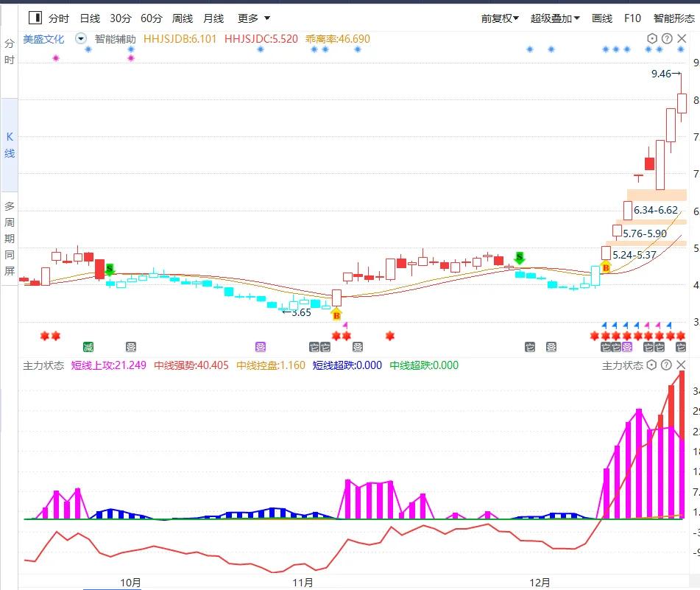Image resolution: width=700 pixels, height=590 pixels.
Task: Expand the 超级叠加 overlay dropdown
Action: point(555,18)
